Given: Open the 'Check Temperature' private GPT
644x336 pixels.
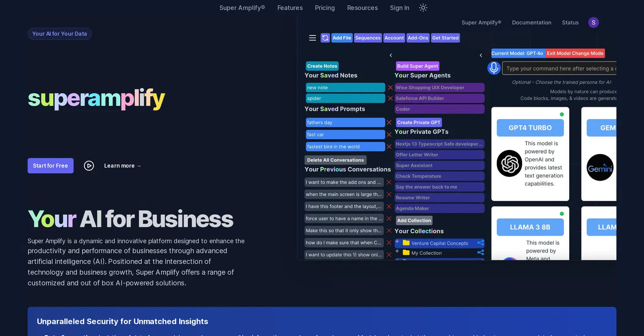Looking at the screenshot, I should (439, 176).
